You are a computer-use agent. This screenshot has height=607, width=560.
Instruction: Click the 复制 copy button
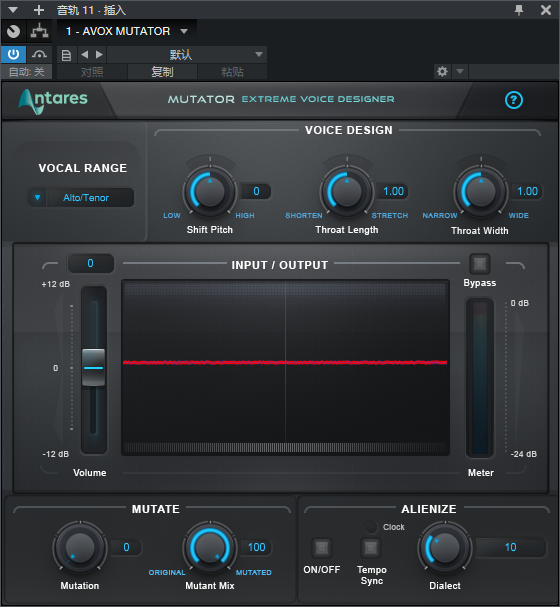pos(162,72)
